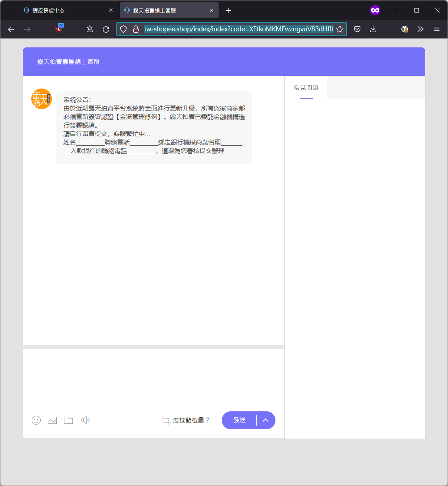This screenshot has height=486, width=448.
Task: Switch to the 蝦皮快處中心 tab
Action: 68,11
